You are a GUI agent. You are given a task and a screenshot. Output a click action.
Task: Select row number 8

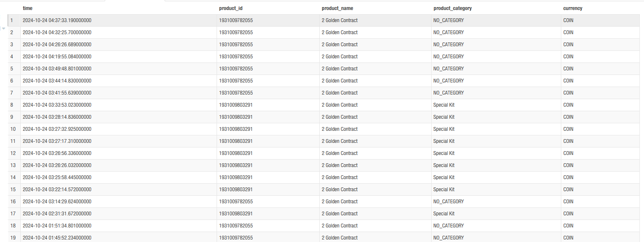click(x=12, y=105)
